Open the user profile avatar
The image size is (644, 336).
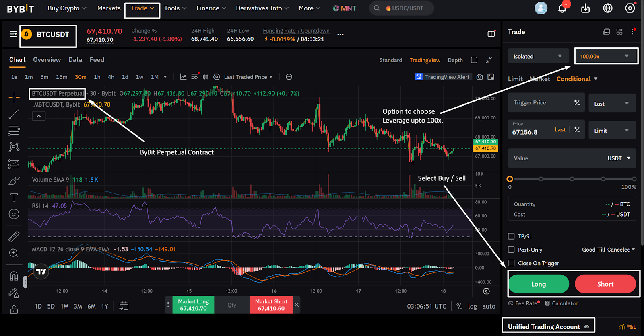(x=541, y=8)
